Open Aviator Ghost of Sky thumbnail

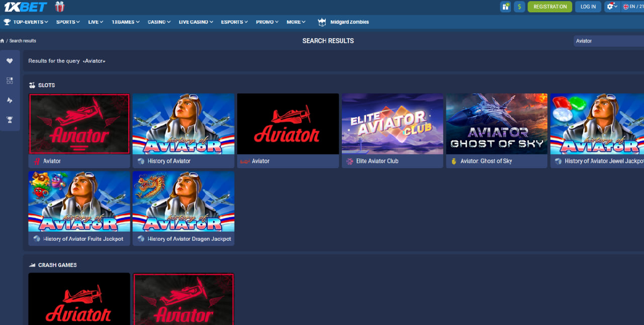coord(496,124)
